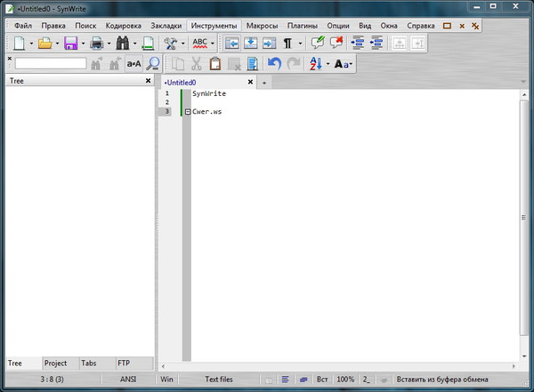Click the Undo arrow icon
Image resolution: width=534 pixels, height=392 pixels.
[274, 63]
